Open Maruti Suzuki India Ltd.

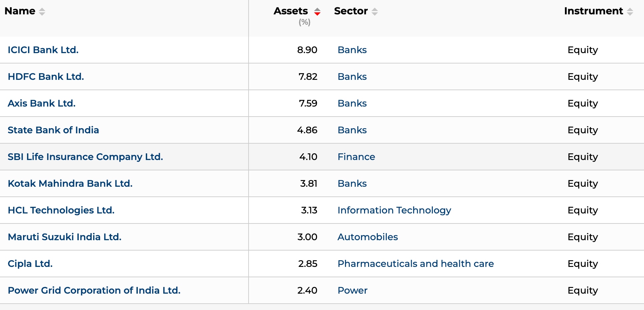point(64,237)
